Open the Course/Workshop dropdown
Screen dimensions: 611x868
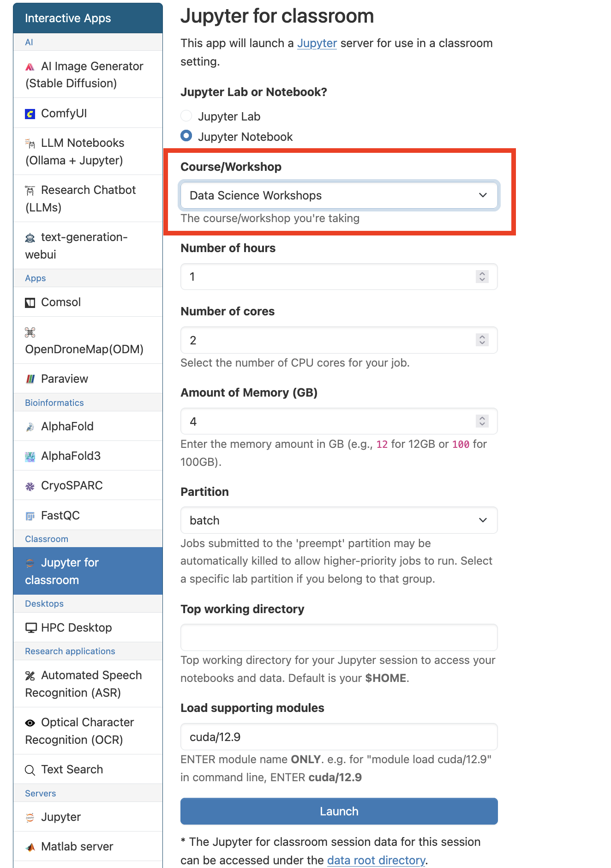tap(339, 195)
